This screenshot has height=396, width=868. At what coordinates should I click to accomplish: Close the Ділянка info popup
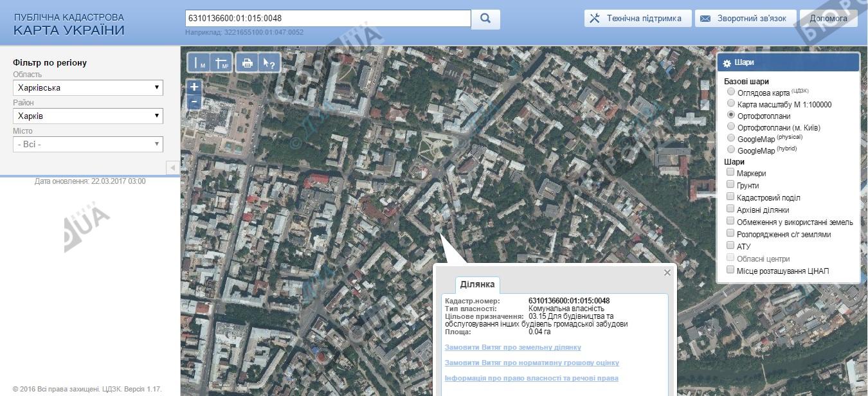pyautogui.click(x=667, y=273)
